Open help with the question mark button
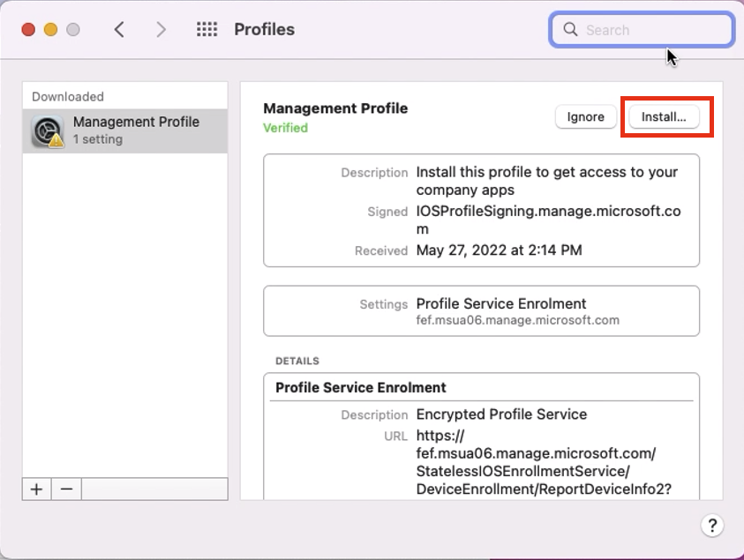 pyautogui.click(x=713, y=526)
